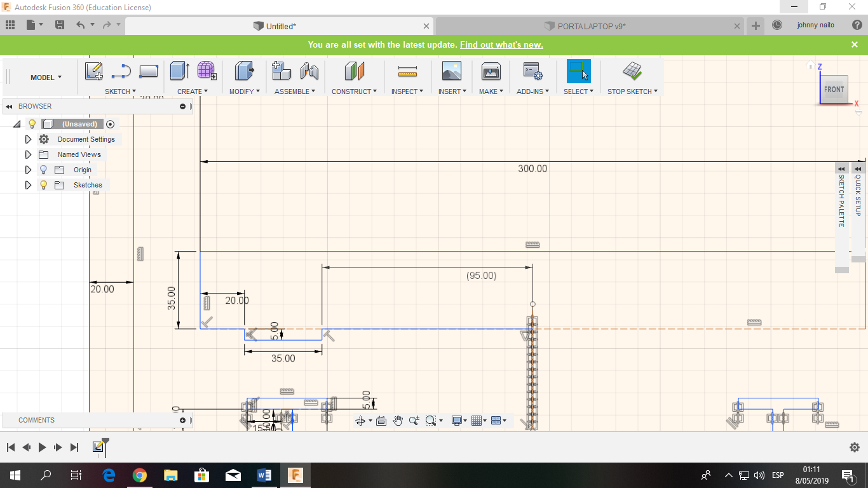The image size is (868, 488).
Task: Open the CONSTRUCT menu
Action: tap(355, 91)
